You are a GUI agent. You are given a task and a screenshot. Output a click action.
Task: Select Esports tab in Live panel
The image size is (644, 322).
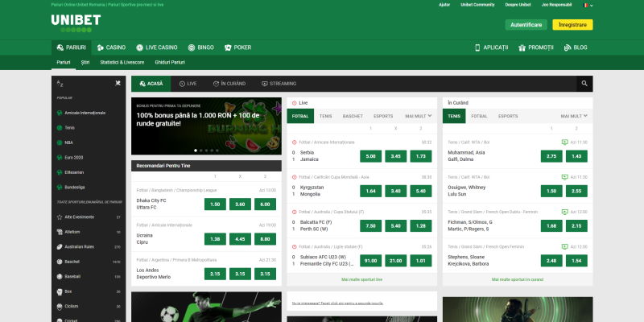tap(383, 116)
